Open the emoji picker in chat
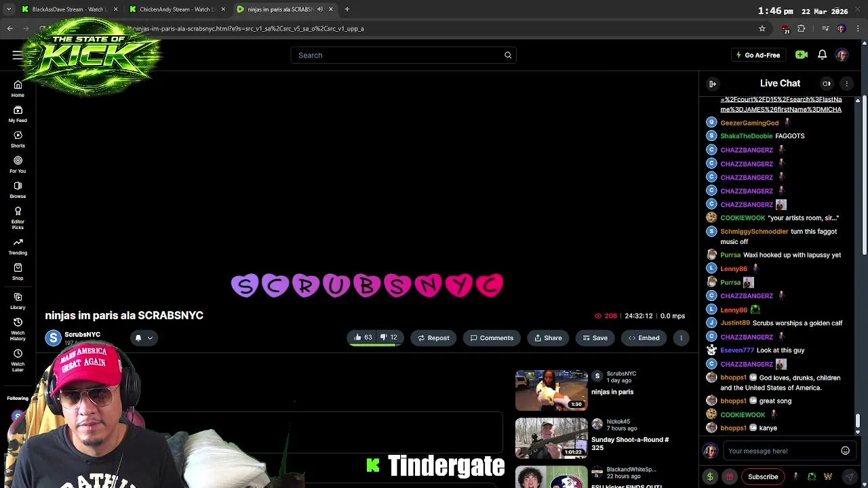The image size is (868, 488). point(845,451)
